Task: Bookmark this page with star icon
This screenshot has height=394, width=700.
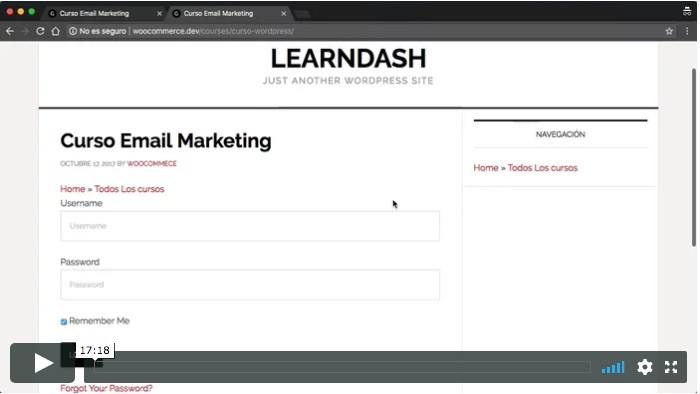Action: coord(669,31)
